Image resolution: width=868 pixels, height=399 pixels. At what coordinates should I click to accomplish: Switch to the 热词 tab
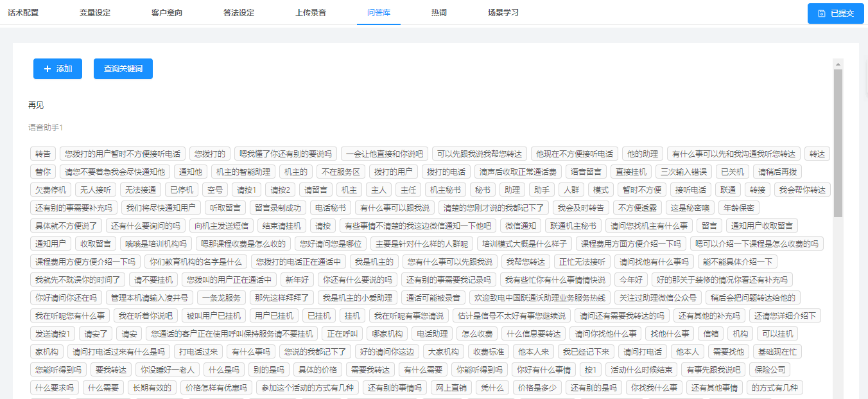pyautogui.click(x=439, y=13)
